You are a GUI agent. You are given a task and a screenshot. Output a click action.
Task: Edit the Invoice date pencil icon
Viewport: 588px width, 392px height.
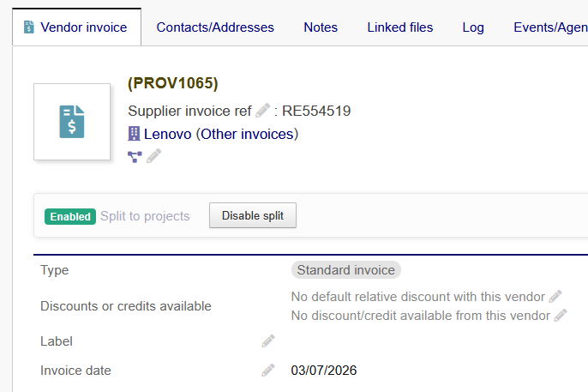pyautogui.click(x=268, y=370)
